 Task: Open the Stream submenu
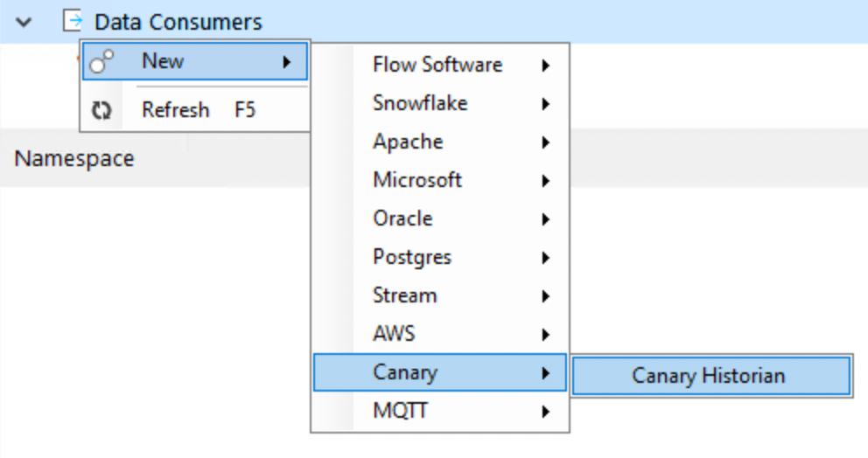tap(440, 295)
